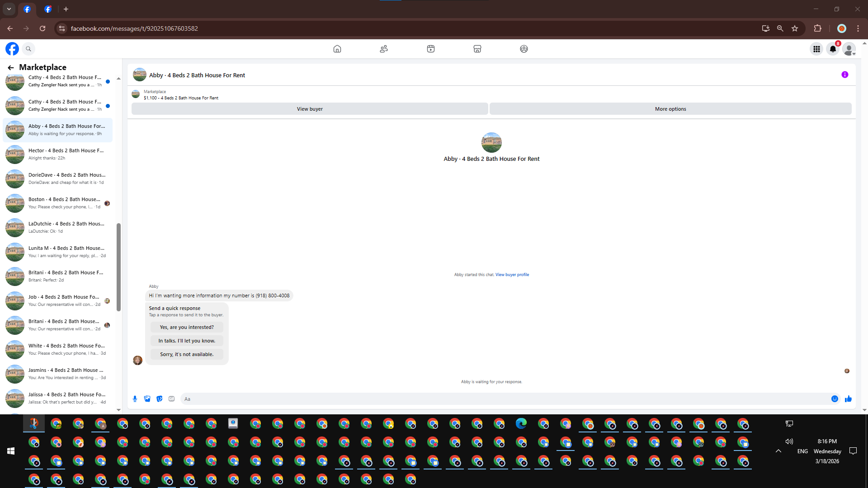The height and width of the screenshot is (488, 868).
Task: Go to Marketplace tab in top navigation
Action: [x=477, y=49]
